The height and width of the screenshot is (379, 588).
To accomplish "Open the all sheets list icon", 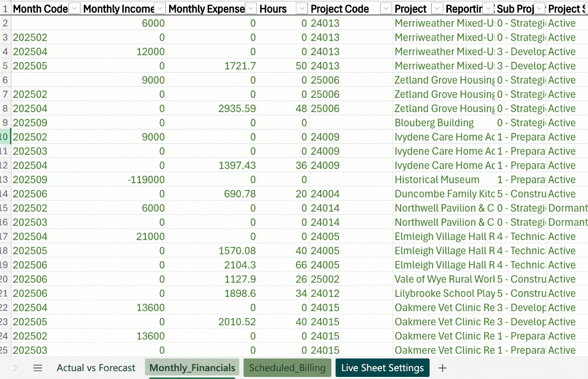I will 37,368.
